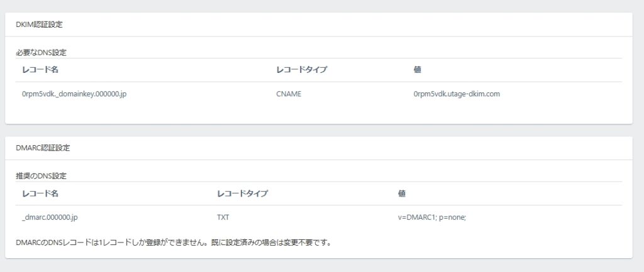This screenshot has height=272, width=644.
Task: Click 値 column header in DMARC table
Action: (x=402, y=193)
